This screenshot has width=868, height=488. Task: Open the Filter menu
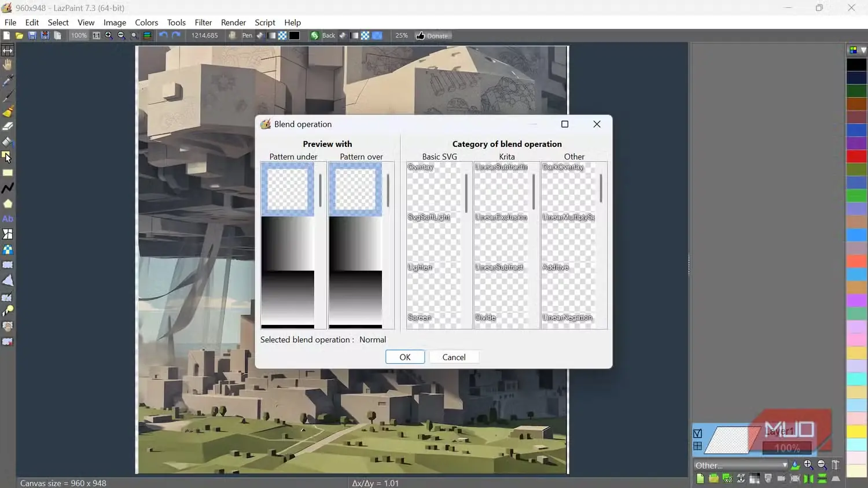(x=203, y=23)
